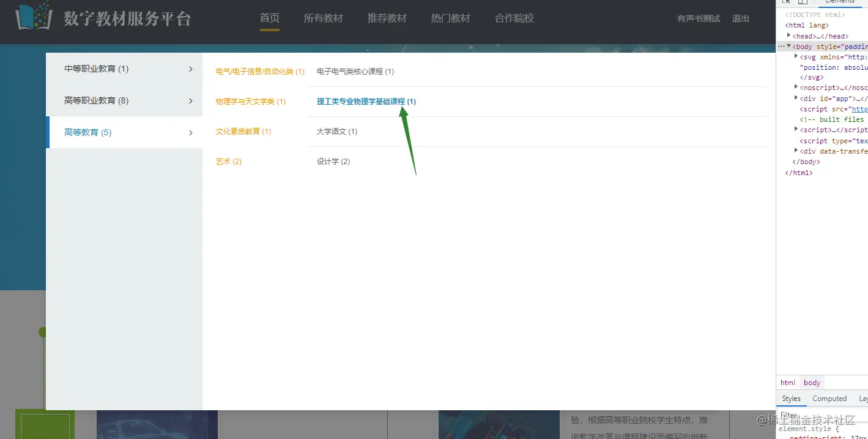868x439 pixels.
Task: Go to 所有教材 in the top navigation
Action: [x=324, y=18]
